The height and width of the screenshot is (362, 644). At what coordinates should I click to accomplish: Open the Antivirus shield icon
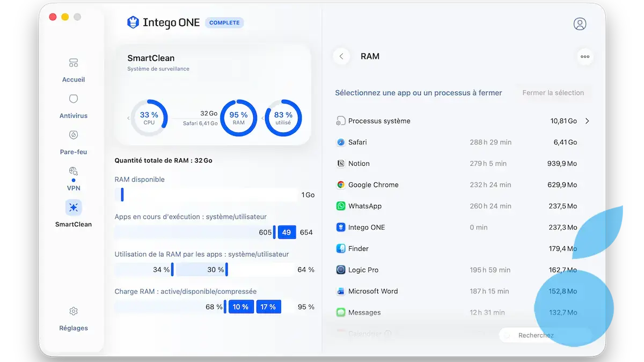coord(74,99)
